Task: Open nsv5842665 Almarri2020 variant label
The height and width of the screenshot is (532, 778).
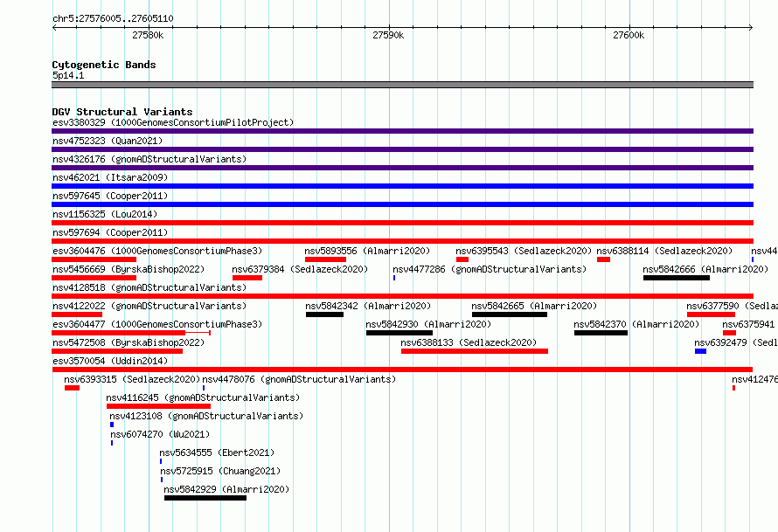Action: (x=534, y=306)
